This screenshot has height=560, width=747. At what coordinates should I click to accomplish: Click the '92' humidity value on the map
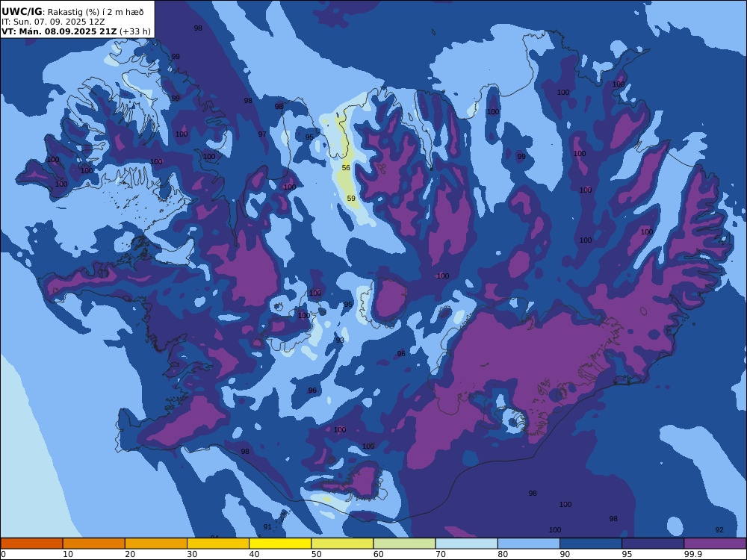[x=719, y=529]
